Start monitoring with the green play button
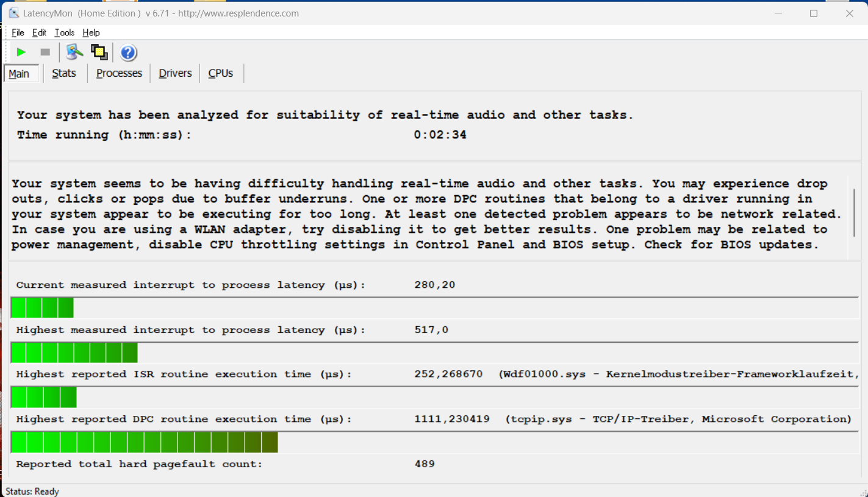Viewport: 868px width, 497px height. click(21, 52)
